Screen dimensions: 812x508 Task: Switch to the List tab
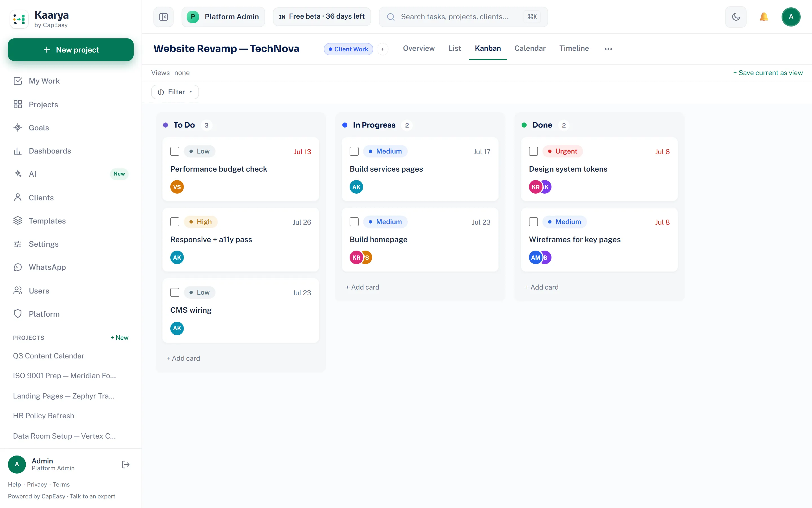click(455, 48)
